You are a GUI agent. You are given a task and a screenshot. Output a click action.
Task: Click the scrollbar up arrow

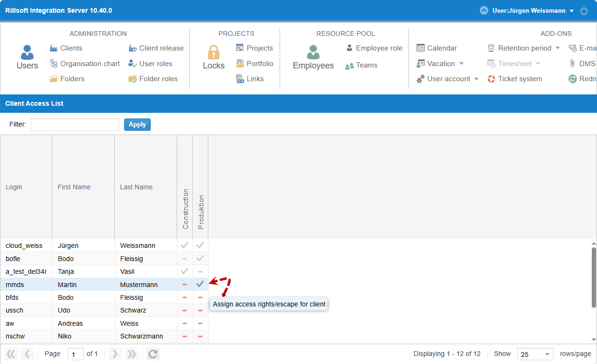(594, 243)
